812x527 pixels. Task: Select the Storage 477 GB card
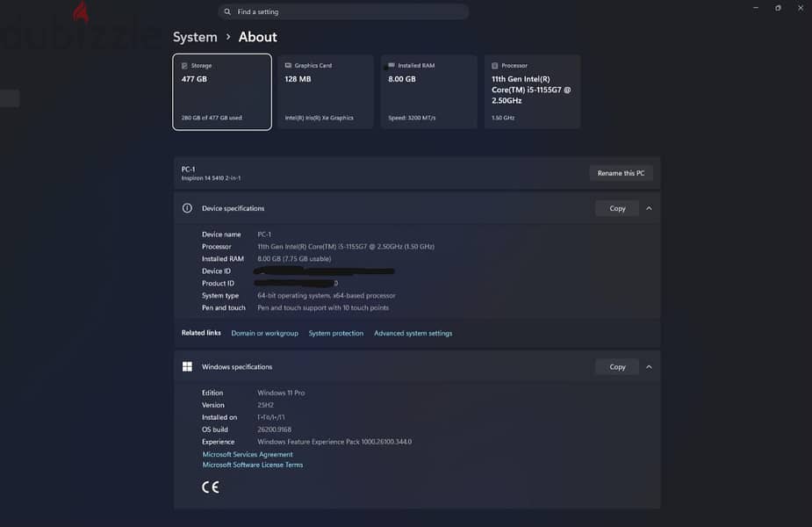[x=222, y=91]
